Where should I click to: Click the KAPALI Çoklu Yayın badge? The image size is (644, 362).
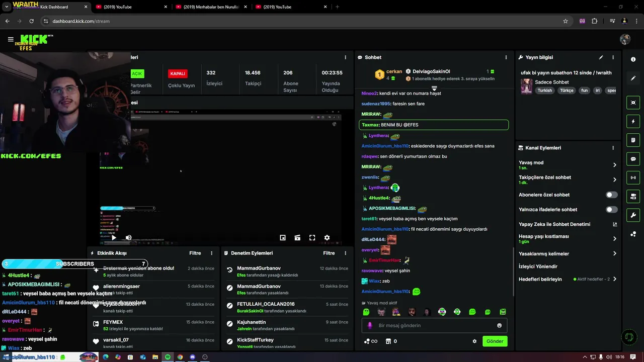pyautogui.click(x=178, y=73)
